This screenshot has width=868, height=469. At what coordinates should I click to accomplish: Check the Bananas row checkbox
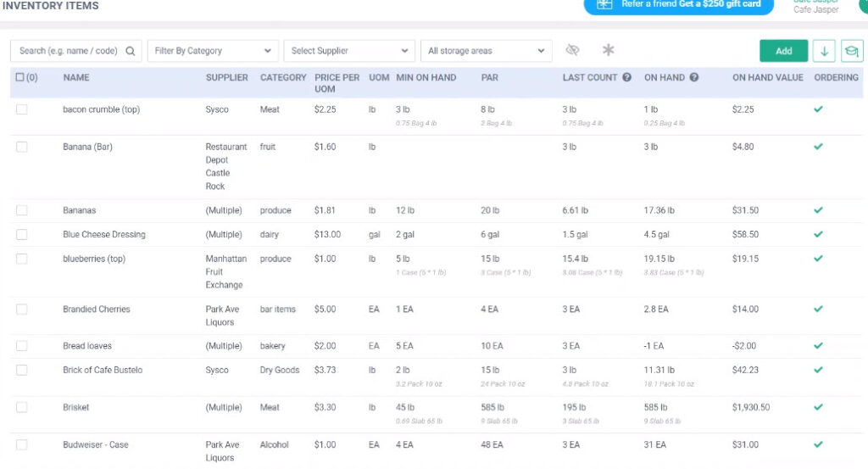click(21, 210)
